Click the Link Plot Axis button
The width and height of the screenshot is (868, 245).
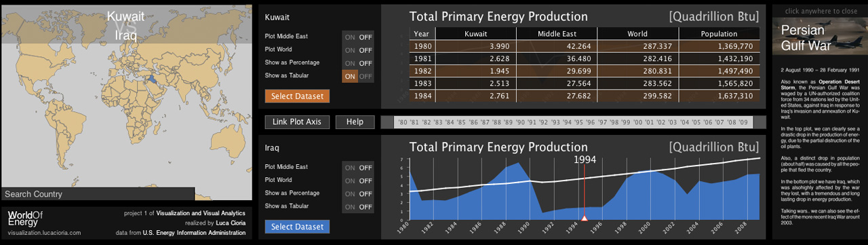click(x=298, y=122)
